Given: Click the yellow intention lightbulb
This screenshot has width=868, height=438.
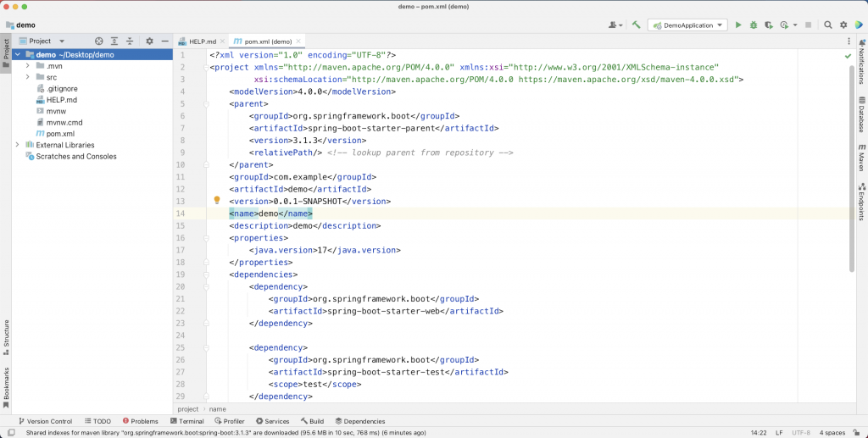Looking at the screenshot, I should click(x=217, y=200).
